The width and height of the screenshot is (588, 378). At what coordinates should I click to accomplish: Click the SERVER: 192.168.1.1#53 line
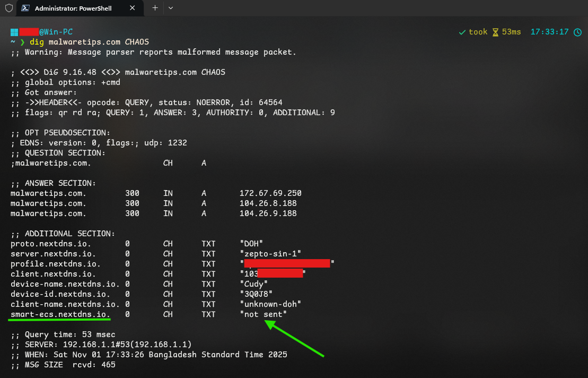(x=101, y=345)
